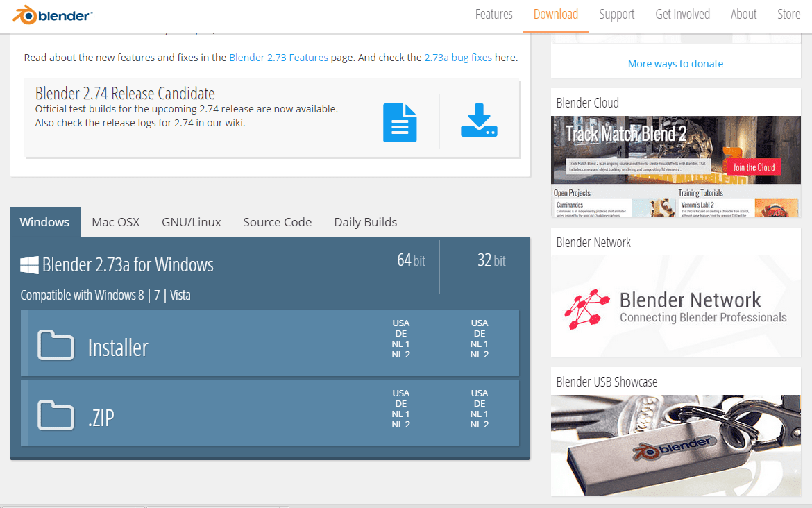
Task: Click the Blender 2.73a for Windows heading
Action: (x=128, y=264)
